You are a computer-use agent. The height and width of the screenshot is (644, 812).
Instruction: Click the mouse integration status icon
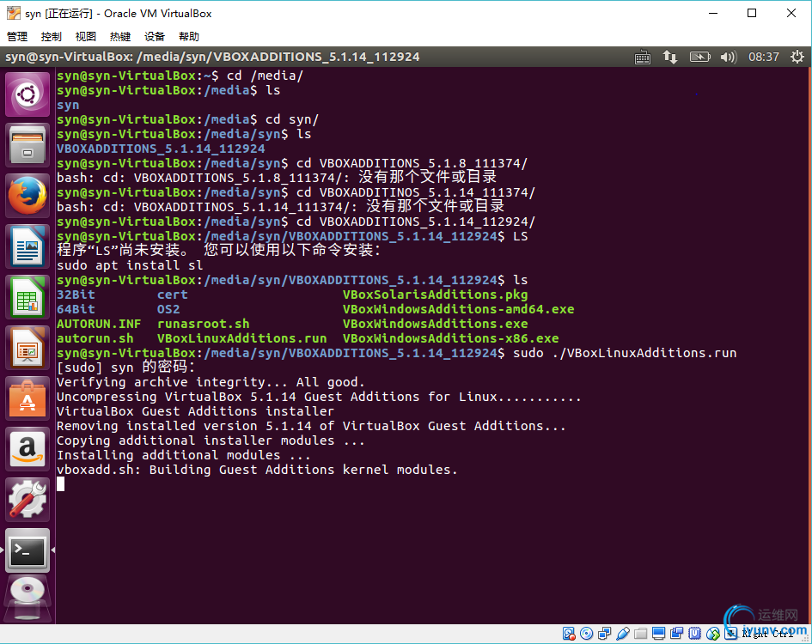coord(713,634)
